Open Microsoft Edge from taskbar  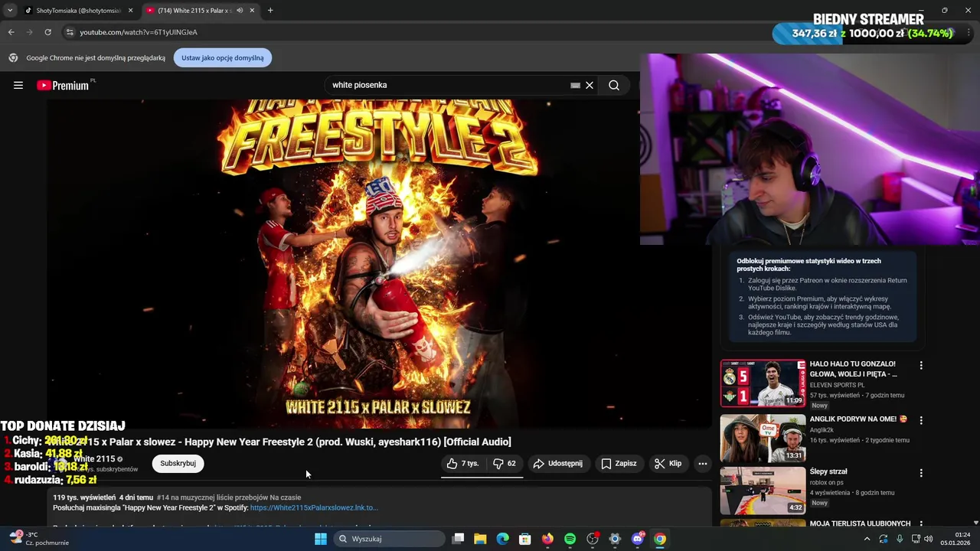[x=502, y=539]
